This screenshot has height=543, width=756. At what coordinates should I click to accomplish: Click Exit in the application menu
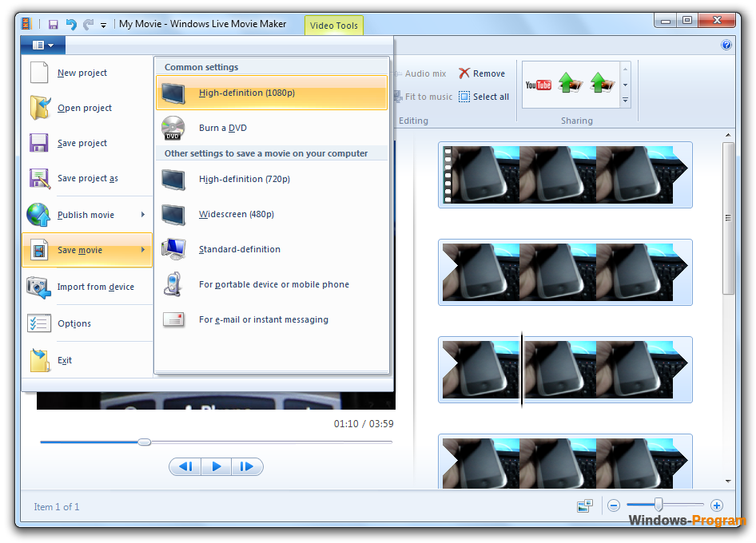88,360
